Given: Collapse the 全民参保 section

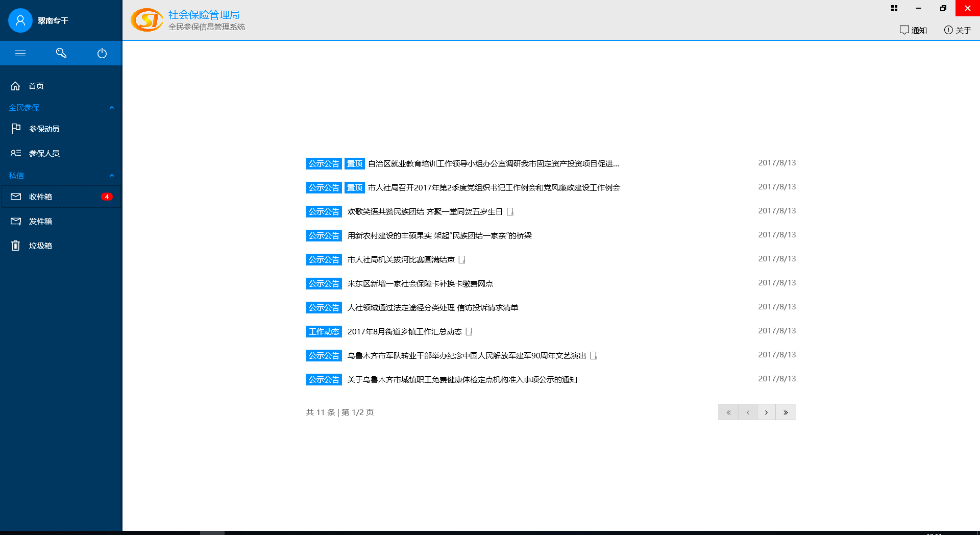Looking at the screenshot, I should click(x=112, y=108).
